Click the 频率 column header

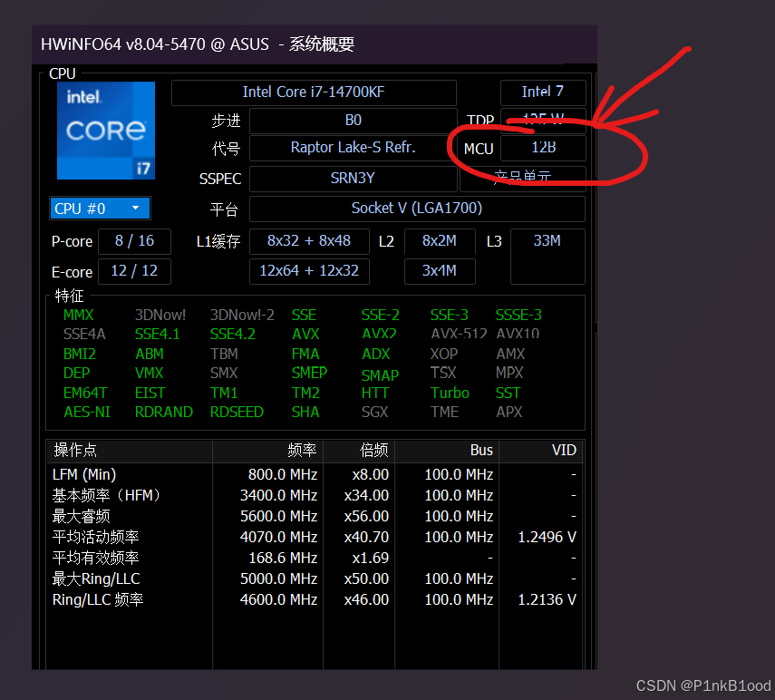pos(268,451)
